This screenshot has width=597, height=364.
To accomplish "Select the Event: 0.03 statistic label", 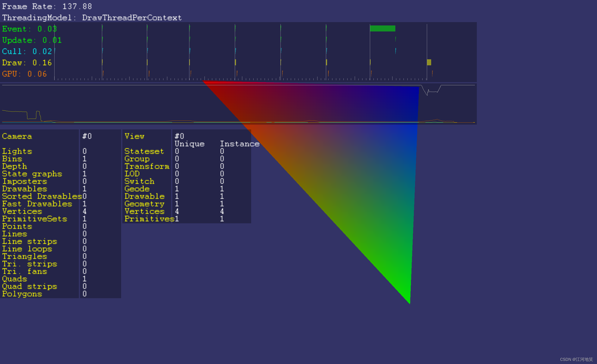I will [29, 29].
